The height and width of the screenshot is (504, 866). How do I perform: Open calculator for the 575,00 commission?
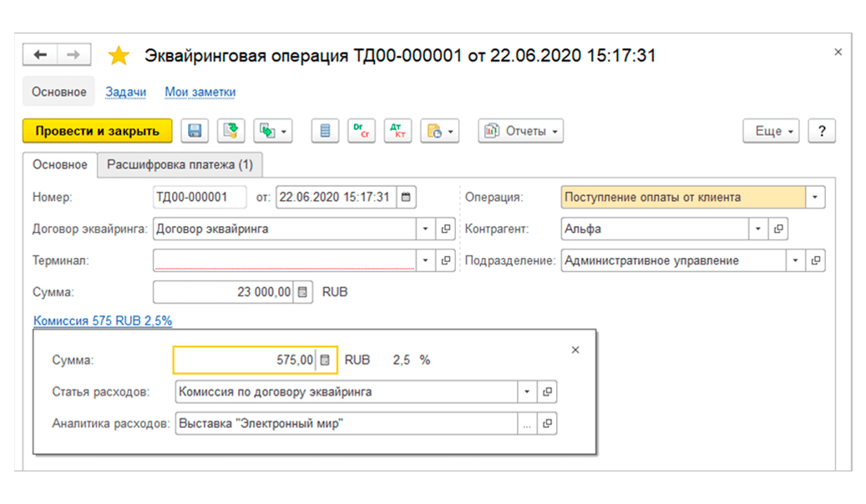326,360
